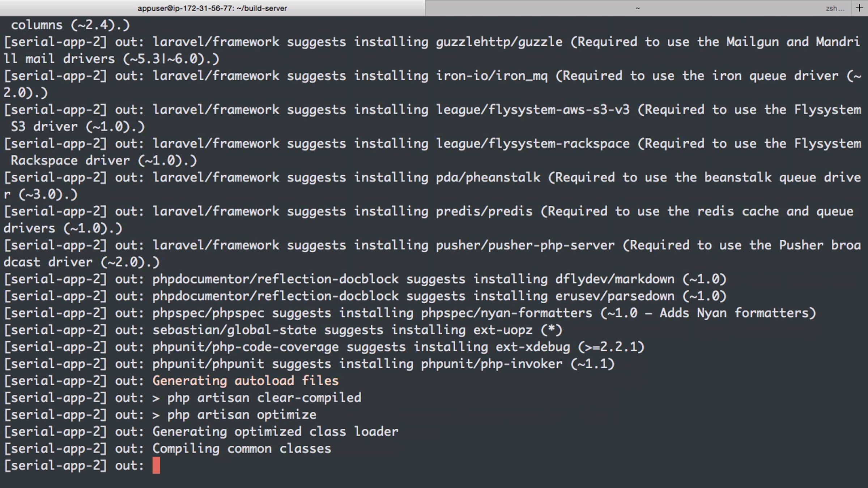The height and width of the screenshot is (488, 868).
Task: Click the iron-io/iron_mq package name
Action: (x=492, y=76)
